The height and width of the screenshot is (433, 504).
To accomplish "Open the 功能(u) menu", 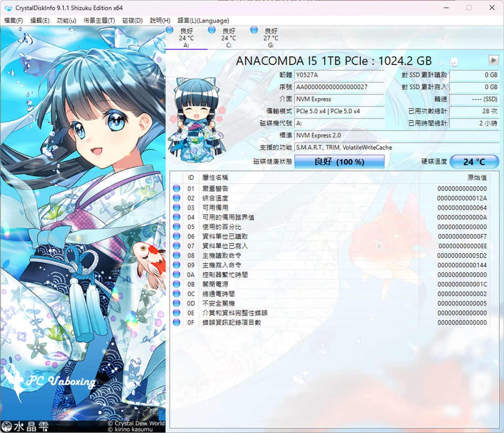I will click(67, 21).
